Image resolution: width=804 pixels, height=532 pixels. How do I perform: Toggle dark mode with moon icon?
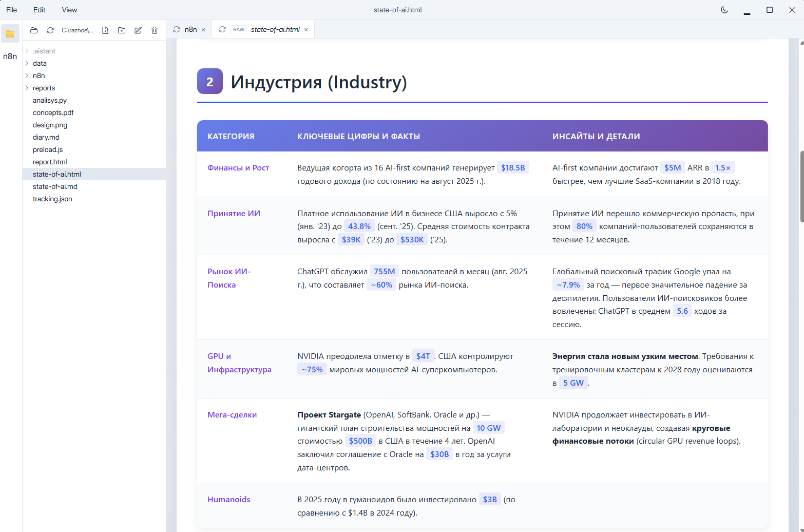coord(724,10)
